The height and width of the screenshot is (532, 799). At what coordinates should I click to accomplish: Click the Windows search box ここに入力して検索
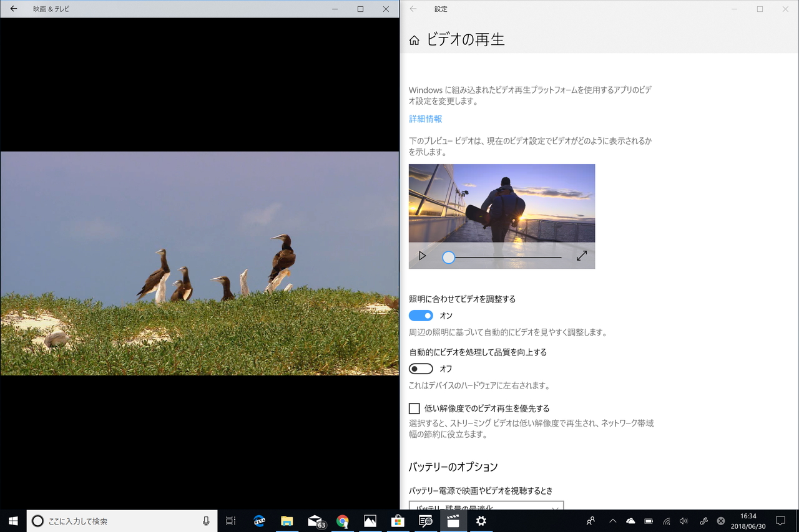tap(122, 521)
